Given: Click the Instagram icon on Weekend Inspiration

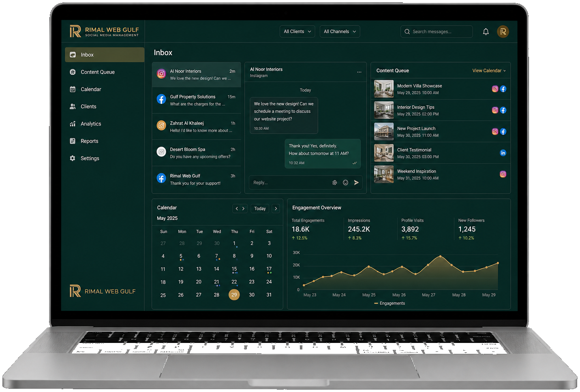Looking at the screenshot, I should (x=503, y=174).
